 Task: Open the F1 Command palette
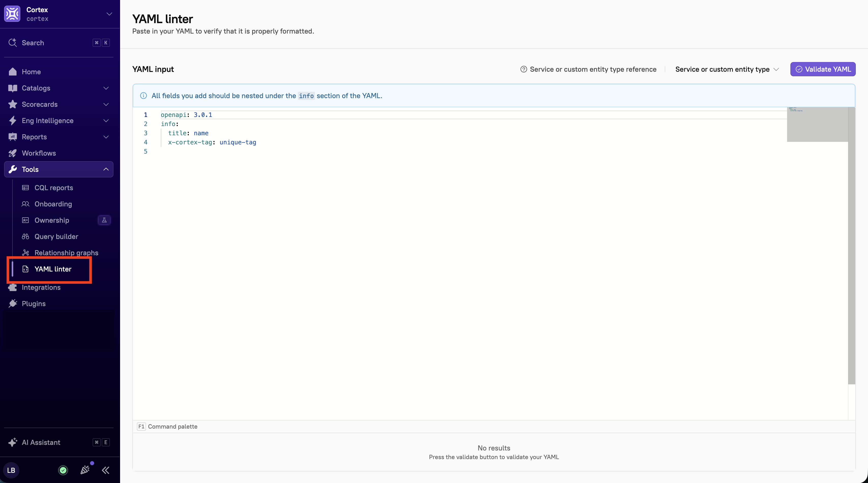point(167,426)
